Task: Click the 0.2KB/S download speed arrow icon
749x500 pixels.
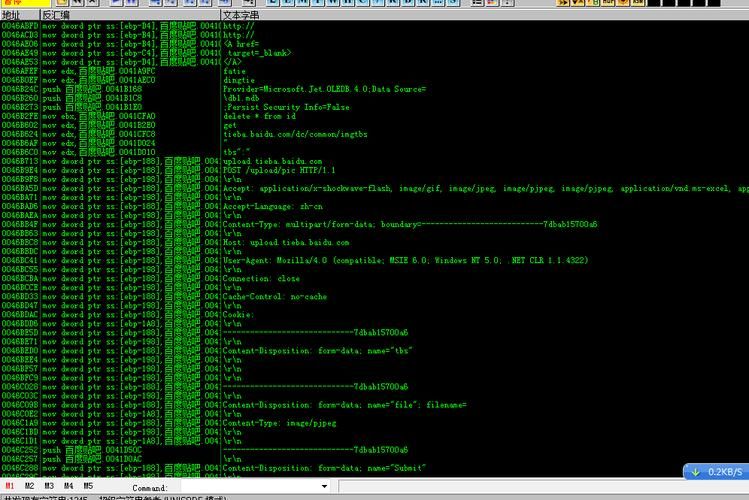Action: point(695,471)
